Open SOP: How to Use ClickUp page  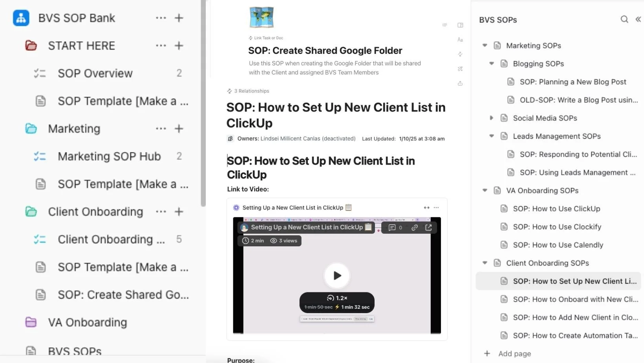(556, 209)
